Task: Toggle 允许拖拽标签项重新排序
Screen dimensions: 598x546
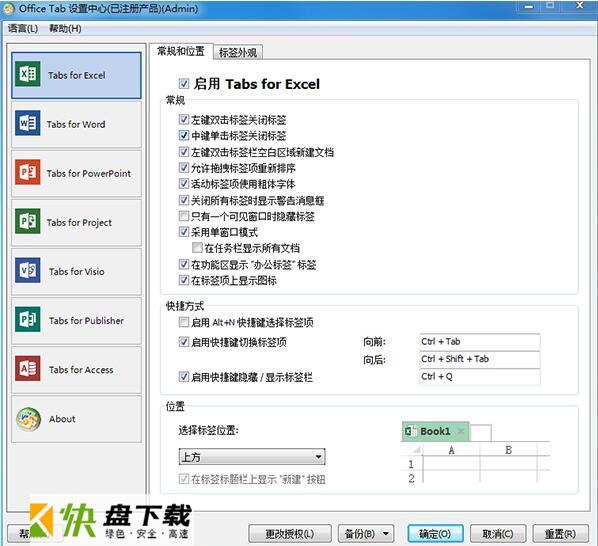Action: click(183, 167)
